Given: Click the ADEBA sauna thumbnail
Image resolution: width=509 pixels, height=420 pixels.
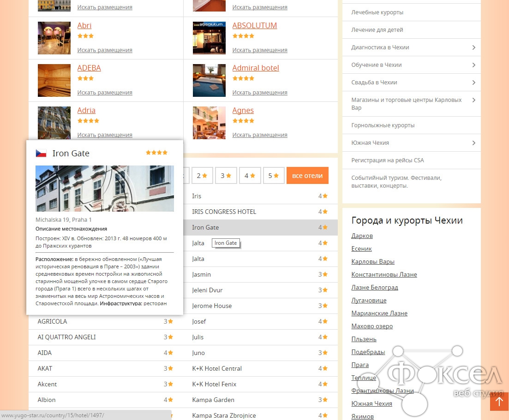Looking at the screenshot, I should click(54, 80).
